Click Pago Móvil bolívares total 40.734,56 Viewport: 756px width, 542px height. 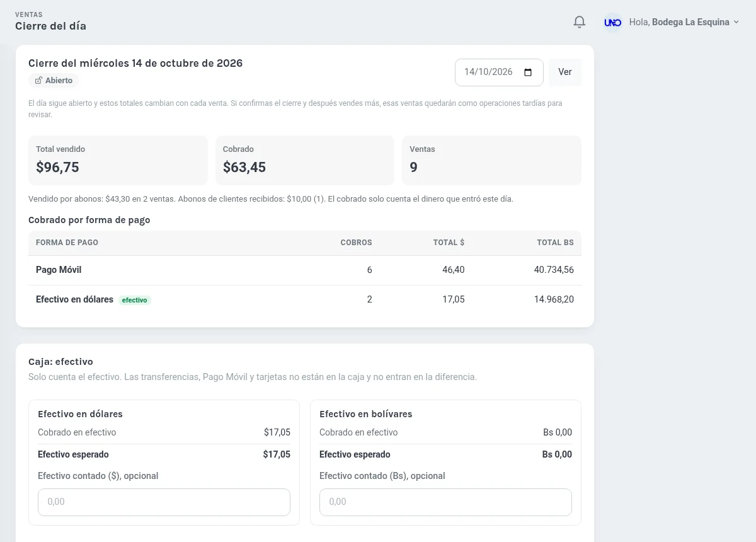click(554, 270)
